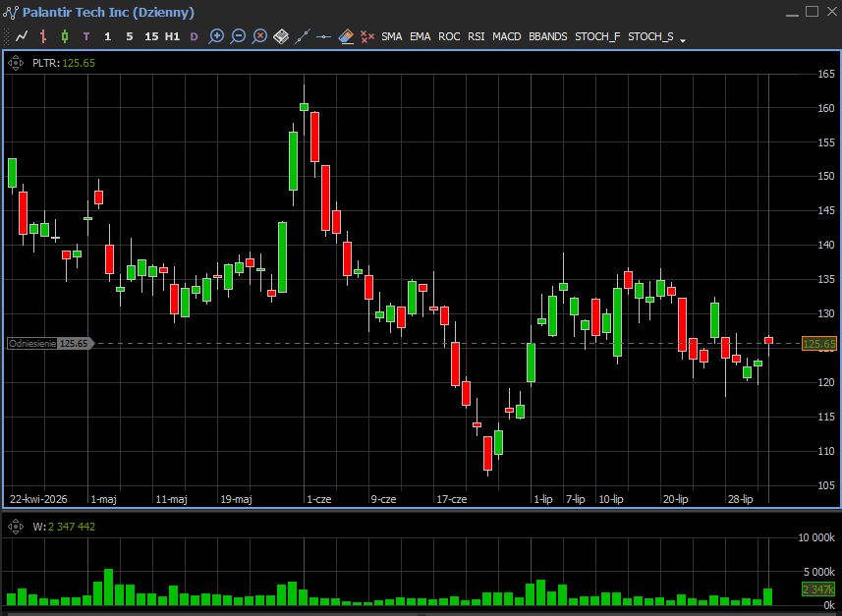Click the 22-kwi-2026 date label
The height and width of the screenshot is (616, 842).
pos(38,499)
